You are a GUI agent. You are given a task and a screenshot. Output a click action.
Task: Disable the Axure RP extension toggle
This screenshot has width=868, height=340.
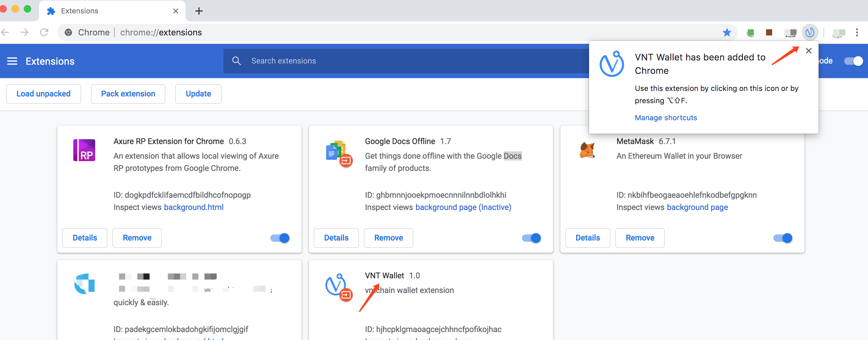280,238
